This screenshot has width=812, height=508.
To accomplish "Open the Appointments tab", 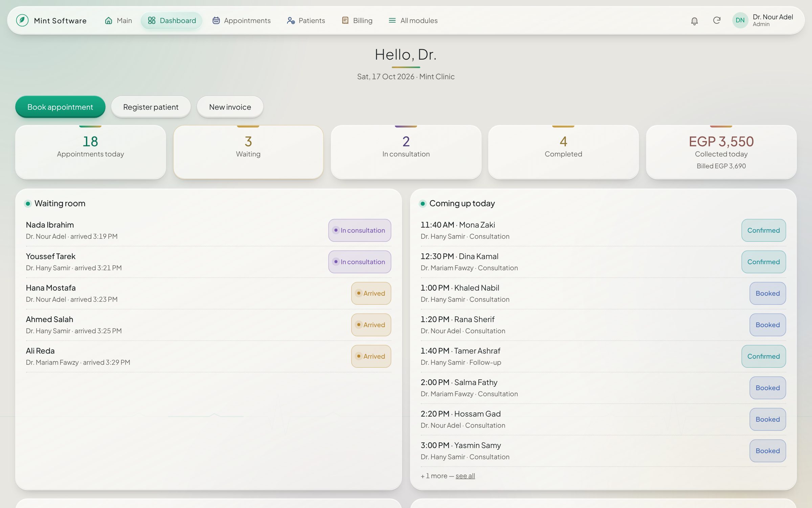I will pyautogui.click(x=242, y=21).
